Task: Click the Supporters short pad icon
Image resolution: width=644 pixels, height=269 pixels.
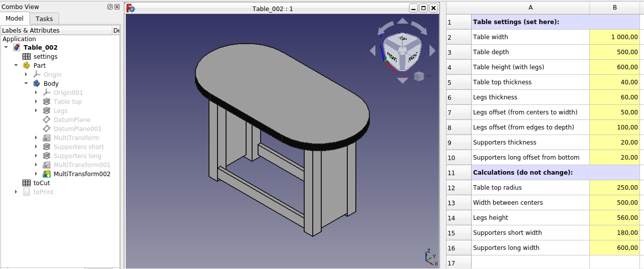Action: (47, 147)
